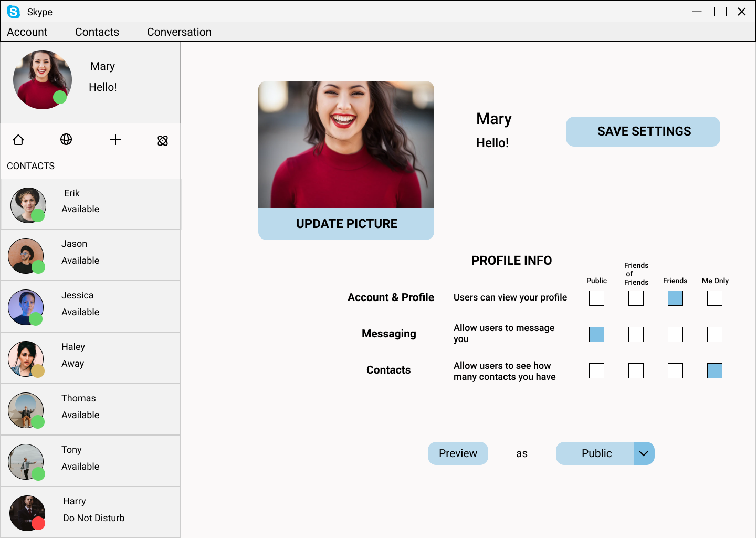Screen dimensions: 756x538
Task: Click the home icon in sidebar
Action: 18,140
